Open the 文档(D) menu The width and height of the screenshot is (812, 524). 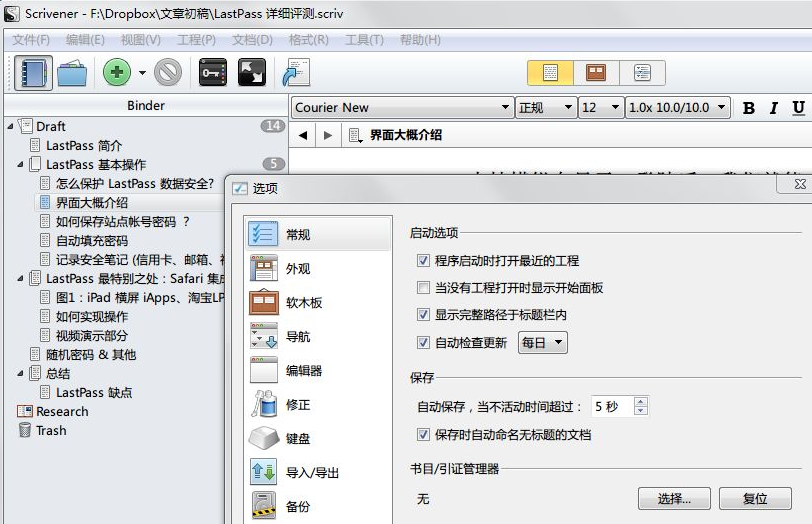252,40
